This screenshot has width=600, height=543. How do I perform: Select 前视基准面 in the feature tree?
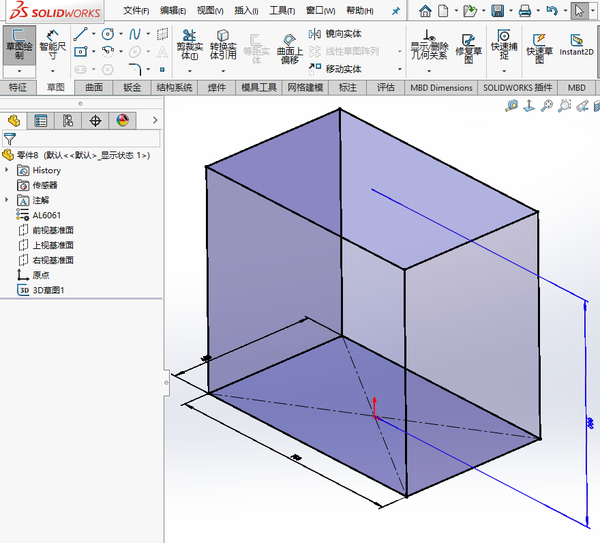coord(46,230)
